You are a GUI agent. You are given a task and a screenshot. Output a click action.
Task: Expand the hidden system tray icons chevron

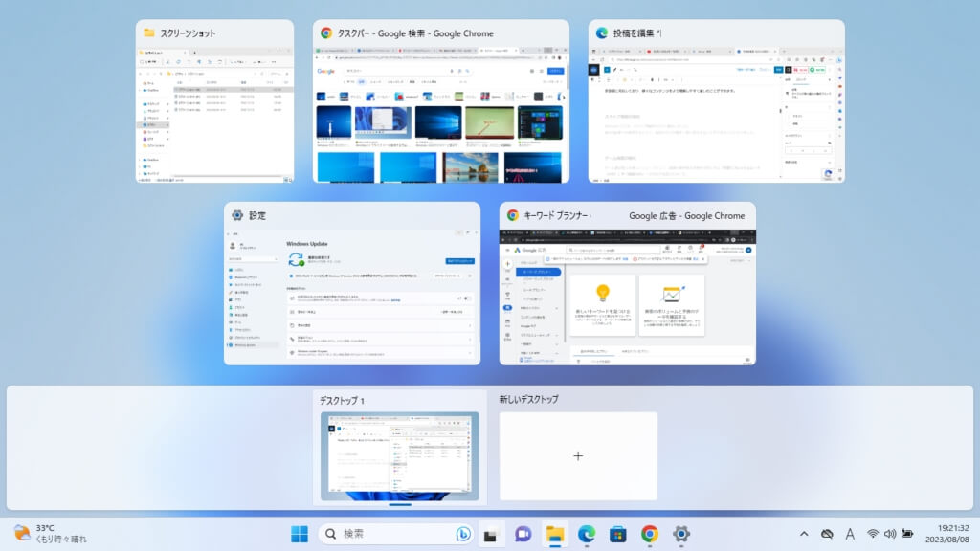(804, 534)
